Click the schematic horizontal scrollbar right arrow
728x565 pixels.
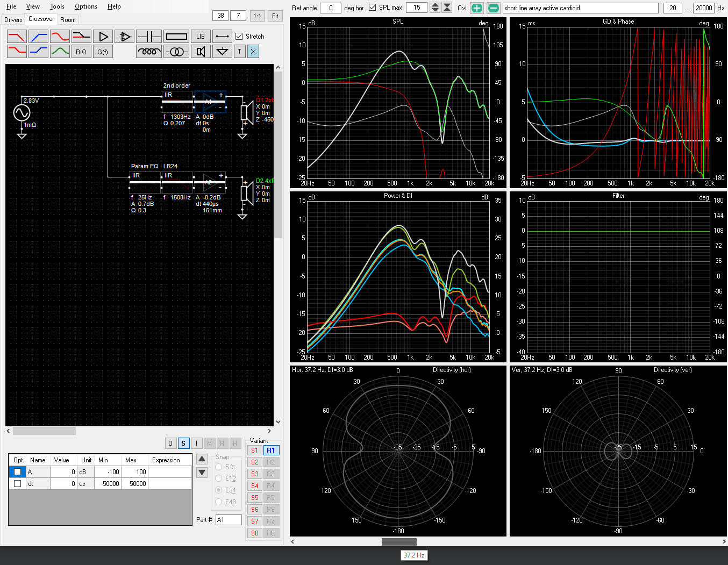pos(269,431)
